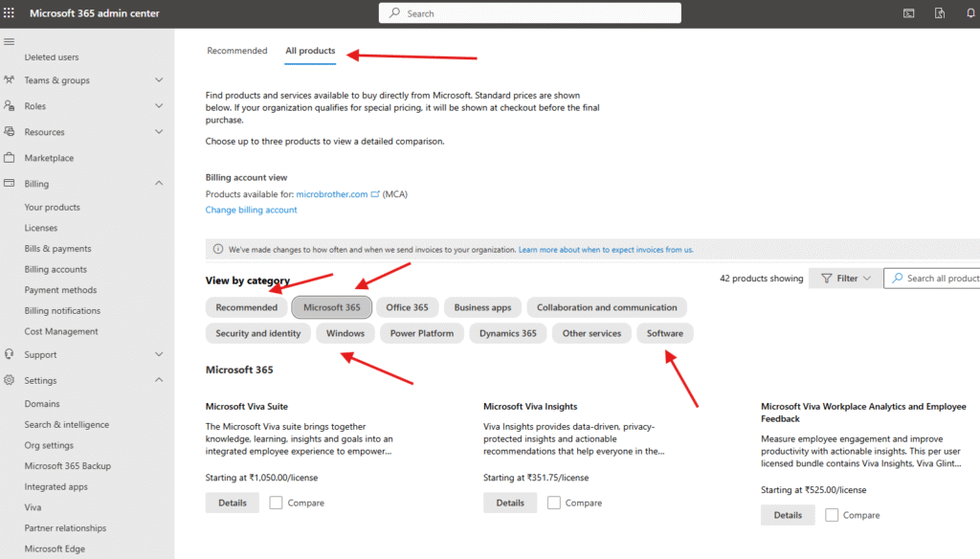Click the Marketplace shopping bag icon

point(10,158)
